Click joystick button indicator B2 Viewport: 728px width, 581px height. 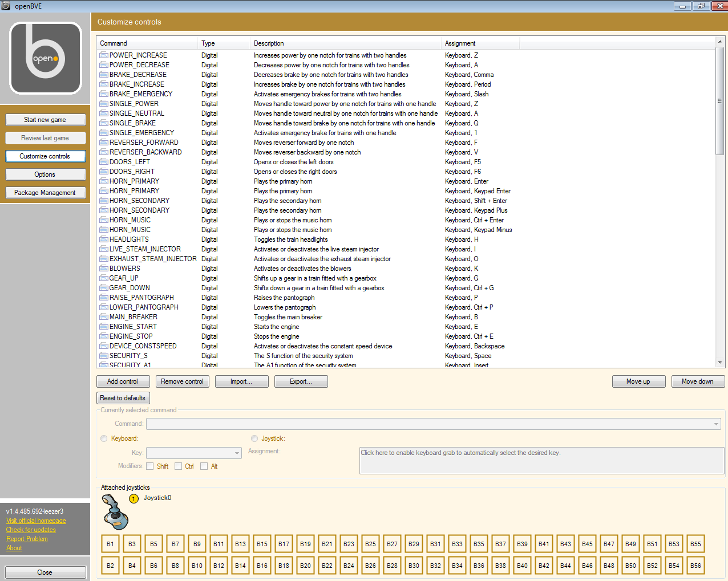point(110,566)
